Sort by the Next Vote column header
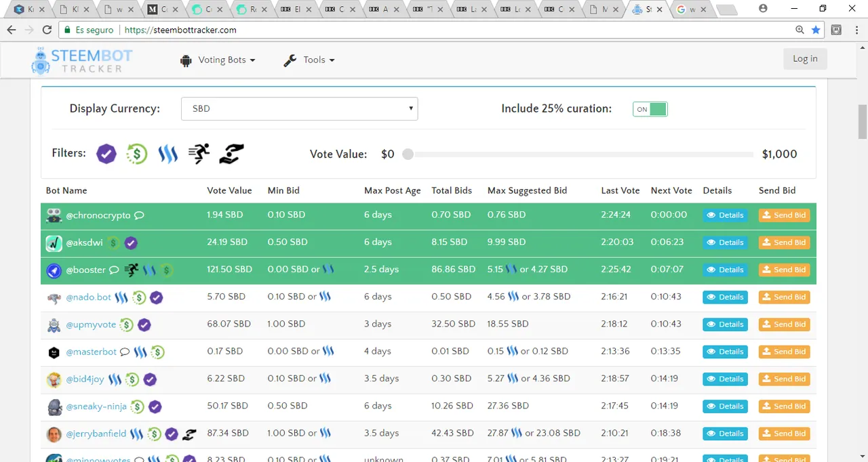 (671, 190)
